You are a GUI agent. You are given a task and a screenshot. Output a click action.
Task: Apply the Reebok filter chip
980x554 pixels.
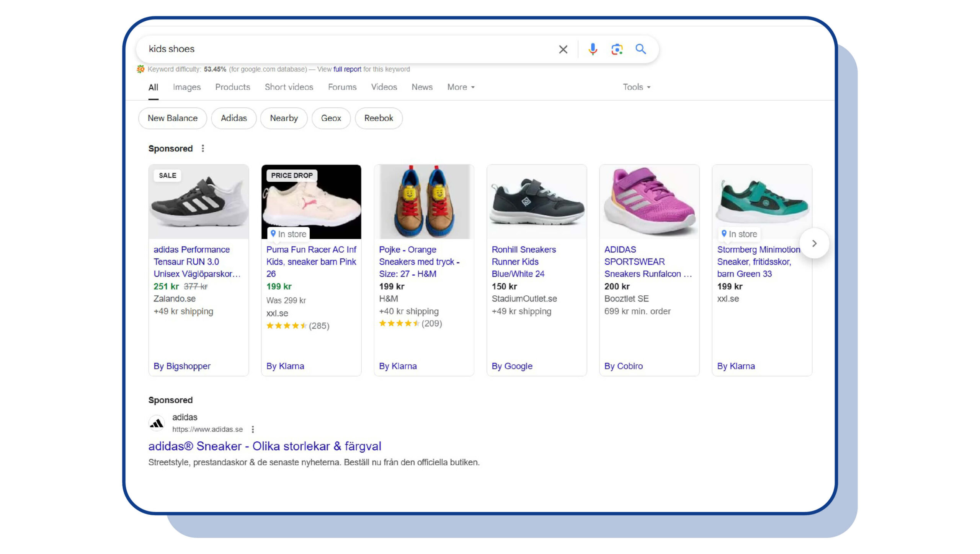tap(379, 118)
